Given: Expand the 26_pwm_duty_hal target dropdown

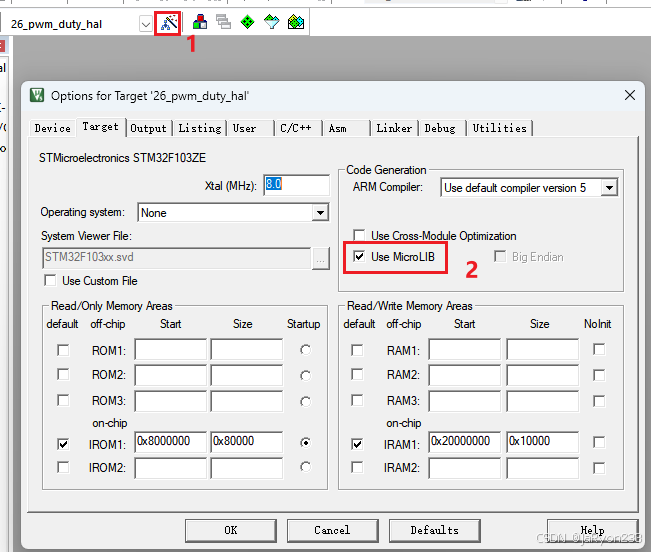Looking at the screenshot, I should pos(145,24).
